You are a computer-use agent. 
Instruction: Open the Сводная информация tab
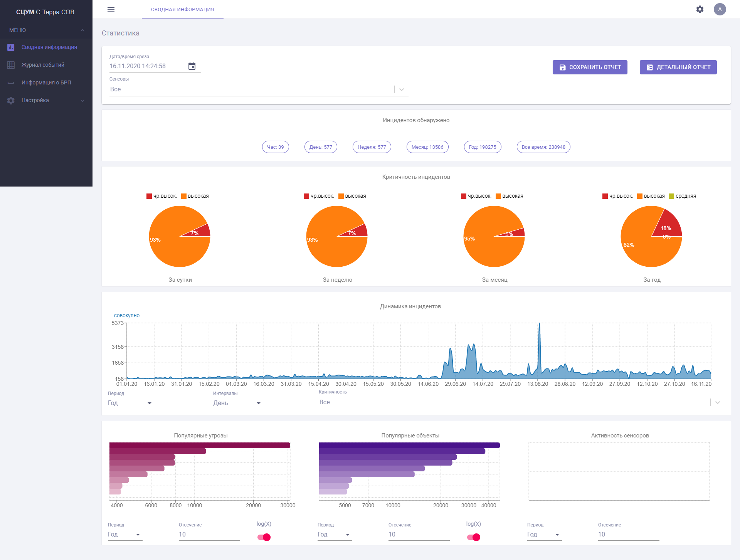[182, 9]
